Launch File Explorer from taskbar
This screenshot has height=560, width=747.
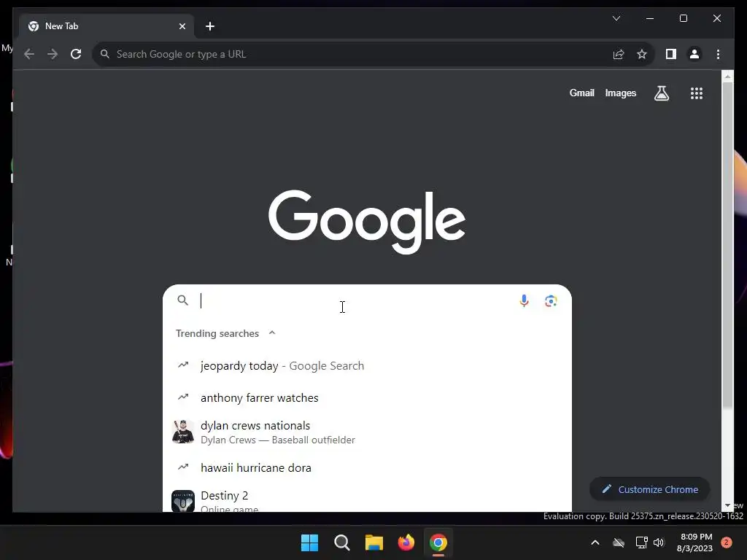(374, 542)
